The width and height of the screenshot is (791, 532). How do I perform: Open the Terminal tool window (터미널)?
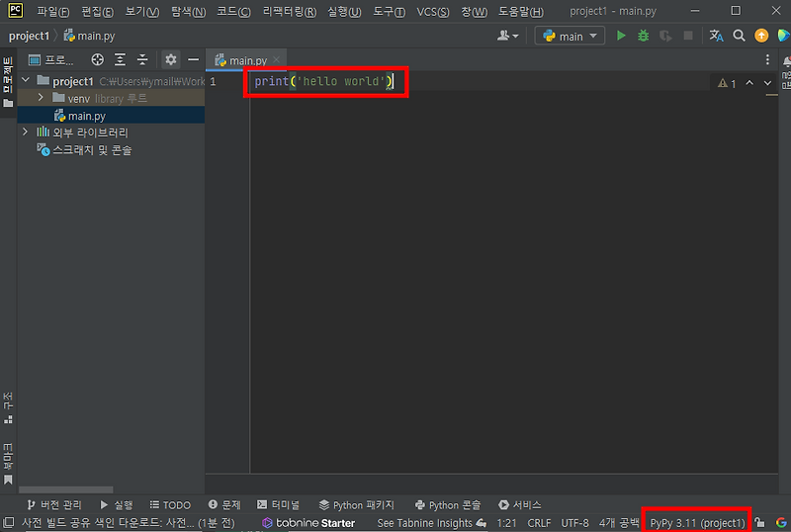(278, 504)
